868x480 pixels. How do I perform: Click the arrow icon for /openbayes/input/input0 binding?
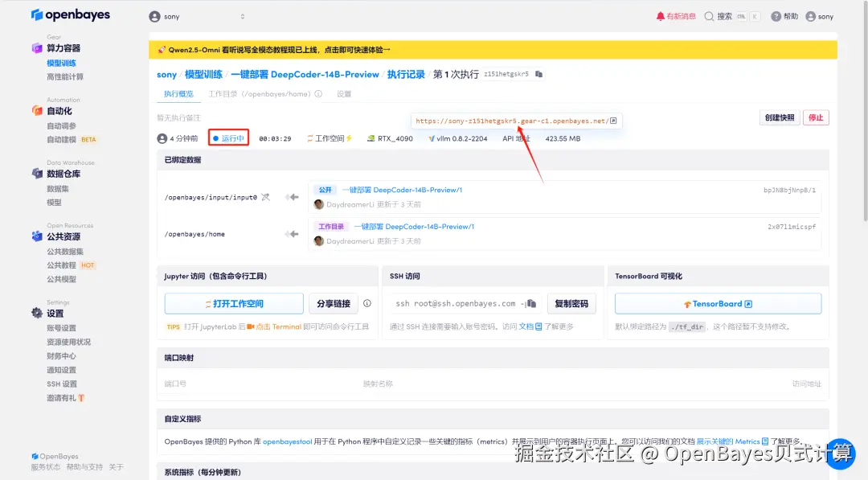click(x=292, y=197)
